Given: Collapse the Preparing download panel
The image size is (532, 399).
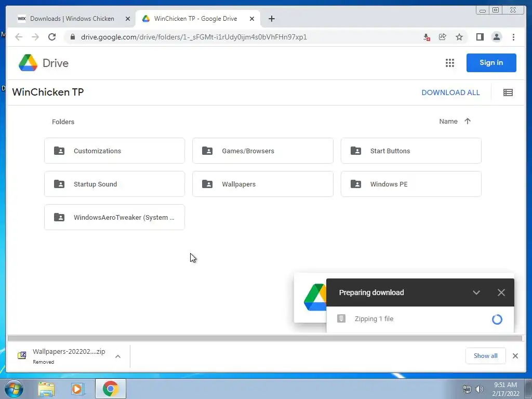Looking at the screenshot, I should tap(476, 292).
